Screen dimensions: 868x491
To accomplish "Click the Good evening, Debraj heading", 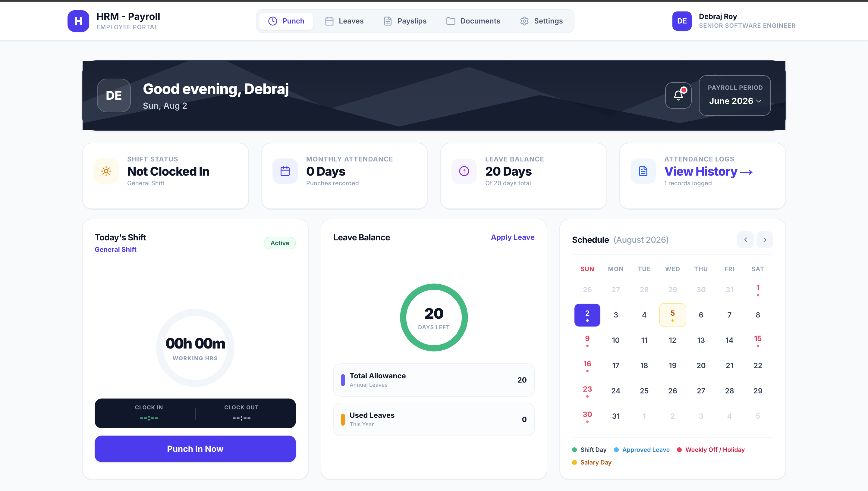I will pyautogui.click(x=215, y=89).
